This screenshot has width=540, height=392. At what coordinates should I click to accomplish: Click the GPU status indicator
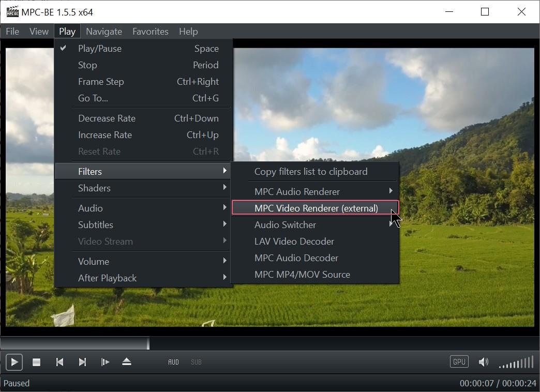coord(459,361)
